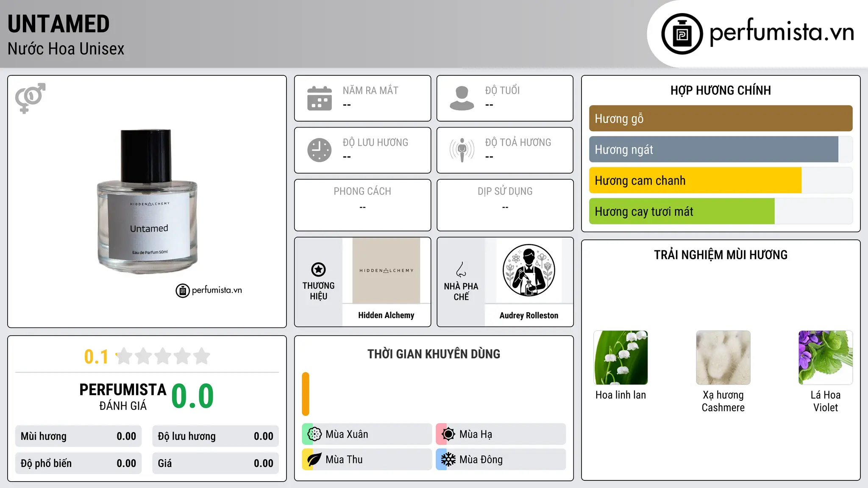The width and height of the screenshot is (868, 488).
Task: Click the DỊP SỬ DỤNG label
Action: 505,191
